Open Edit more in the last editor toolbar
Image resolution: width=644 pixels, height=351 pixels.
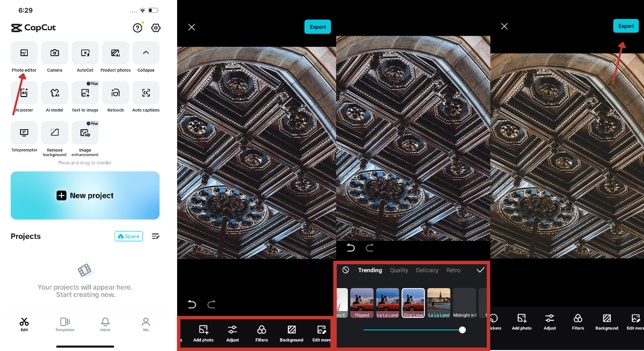coord(635,322)
